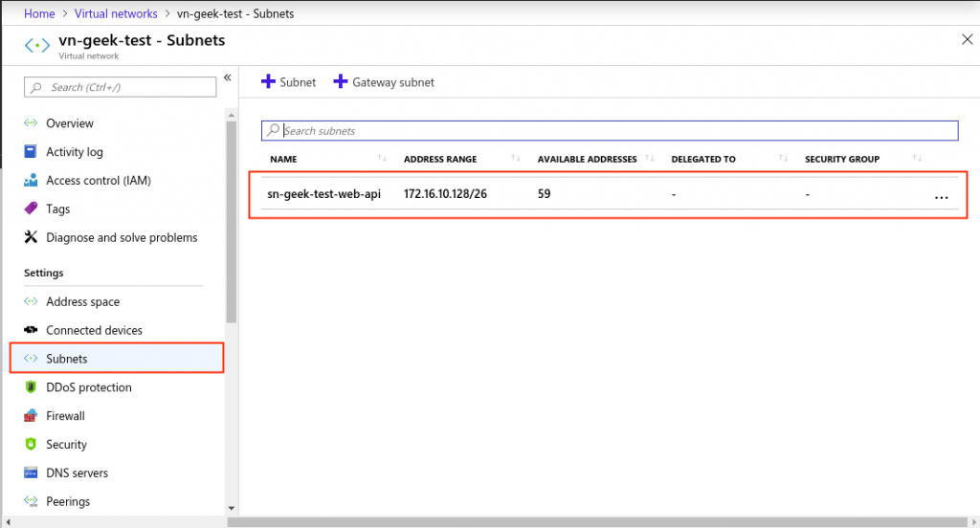980x528 pixels.
Task: Sort by the ADDRESS RANGE column arrows
Action: [x=516, y=158]
